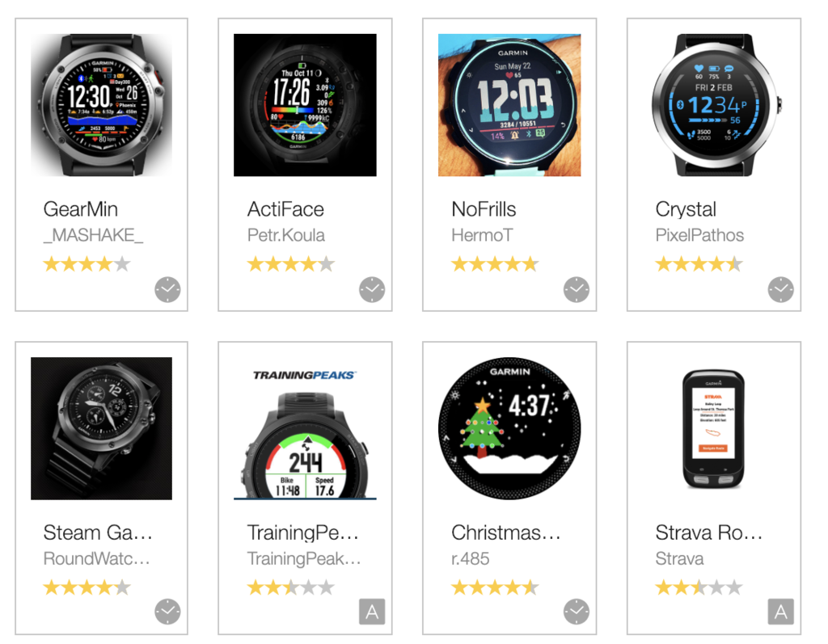Visit developer Petr.Koula's page

click(x=285, y=235)
